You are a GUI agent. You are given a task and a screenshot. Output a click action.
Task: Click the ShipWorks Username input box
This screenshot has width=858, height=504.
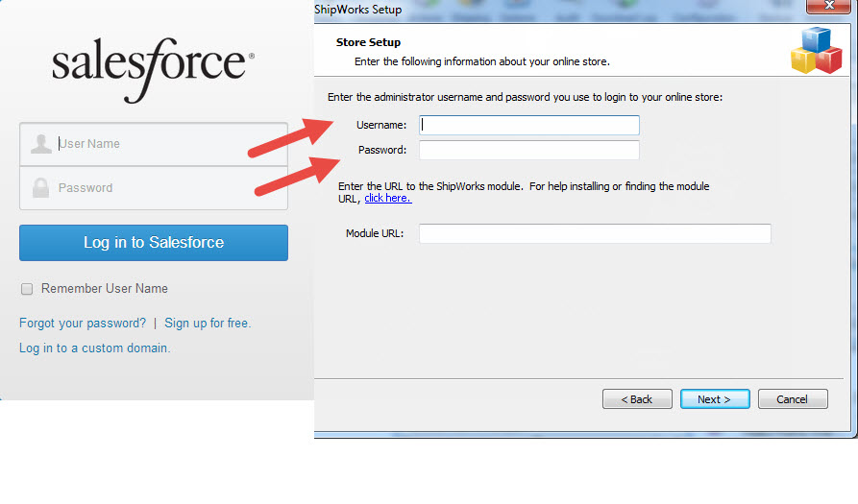click(x=529, y=125)
